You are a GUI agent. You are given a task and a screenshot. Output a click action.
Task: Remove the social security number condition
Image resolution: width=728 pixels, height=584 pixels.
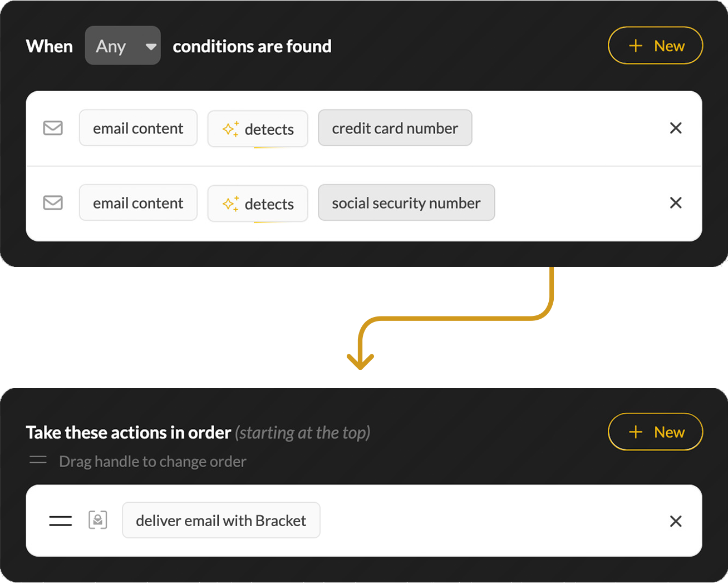[676, 202]
